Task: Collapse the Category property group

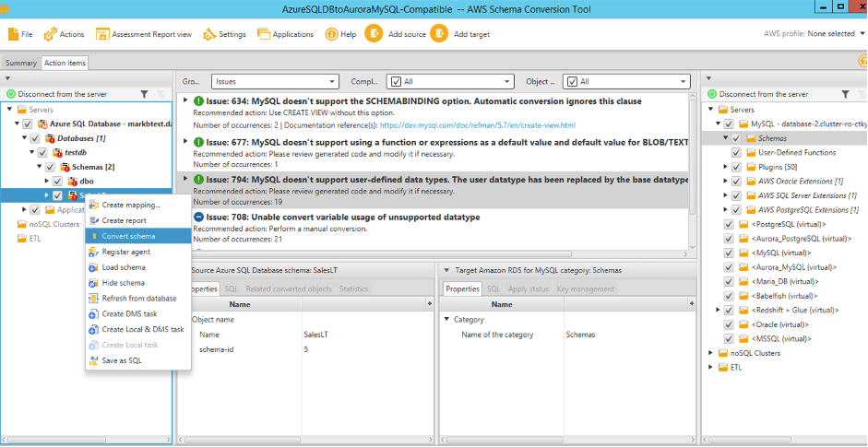Action: pos(446,319)
